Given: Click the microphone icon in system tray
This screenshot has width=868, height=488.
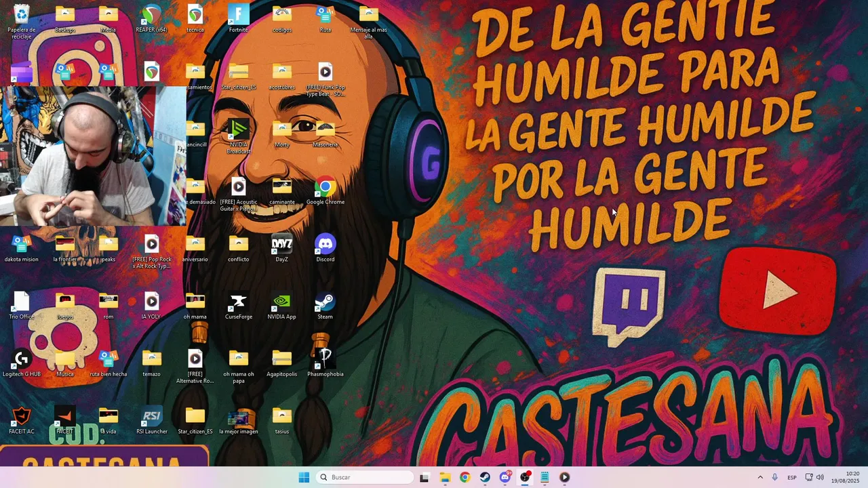Looking at the screenshot, I should tap(774, 477).
